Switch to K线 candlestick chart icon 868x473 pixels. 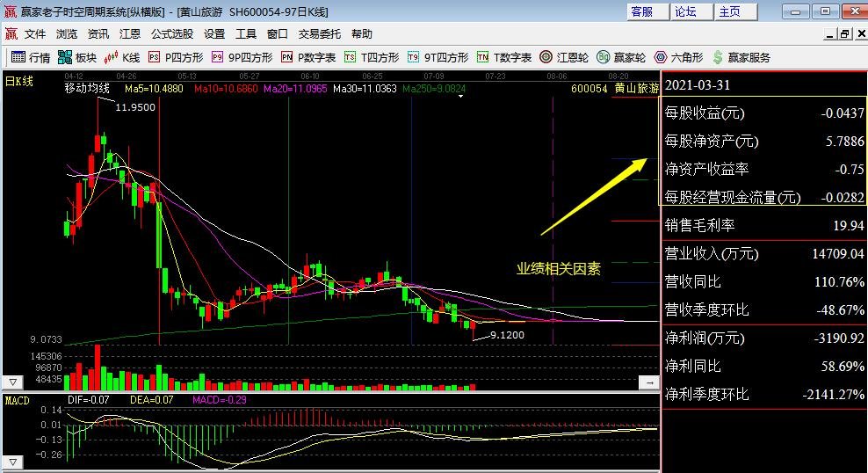pos(122,57)
